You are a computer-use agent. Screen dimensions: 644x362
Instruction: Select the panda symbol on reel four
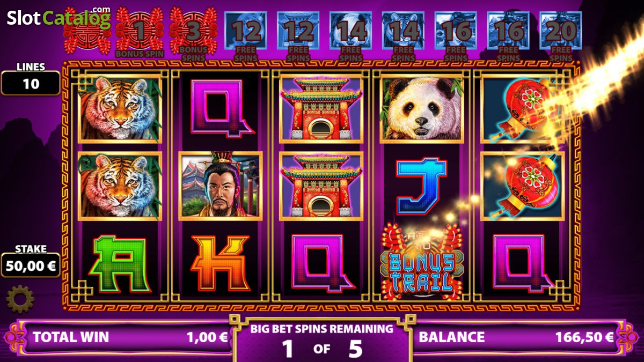421,109
